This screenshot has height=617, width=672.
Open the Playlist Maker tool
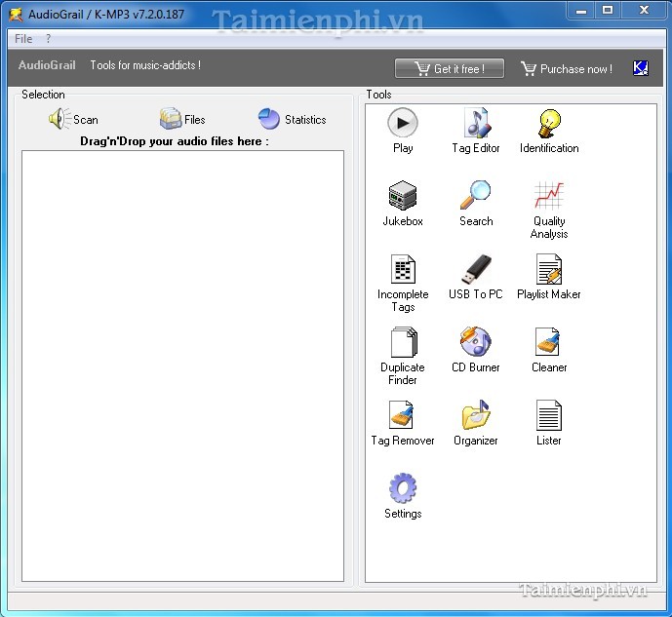pos(549,270)
